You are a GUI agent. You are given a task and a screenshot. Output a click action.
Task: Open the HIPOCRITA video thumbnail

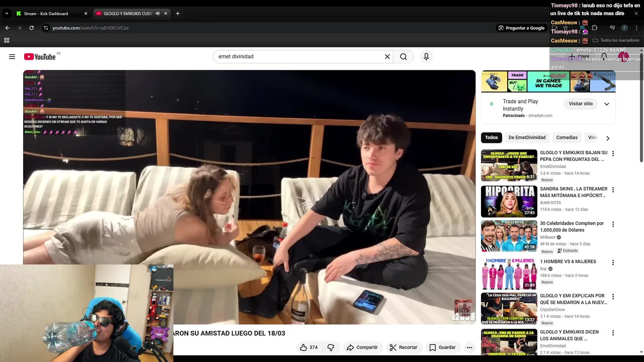509,202
